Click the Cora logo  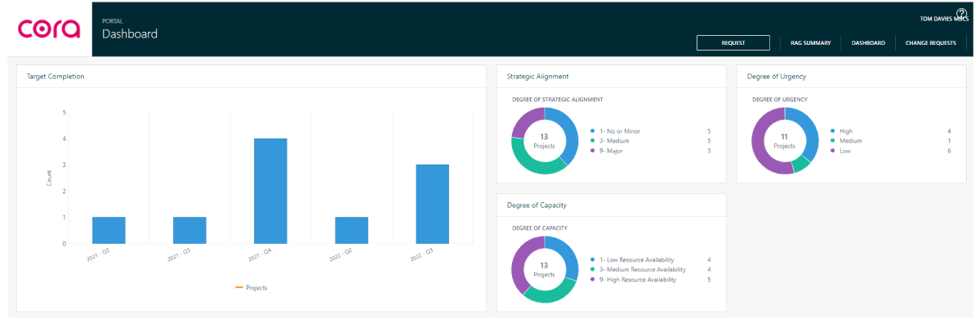point(49,29)
